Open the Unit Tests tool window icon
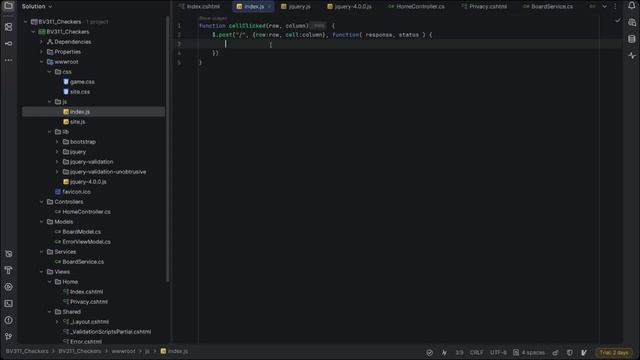Screen dimensions: 640x360 tap(8, 254)
